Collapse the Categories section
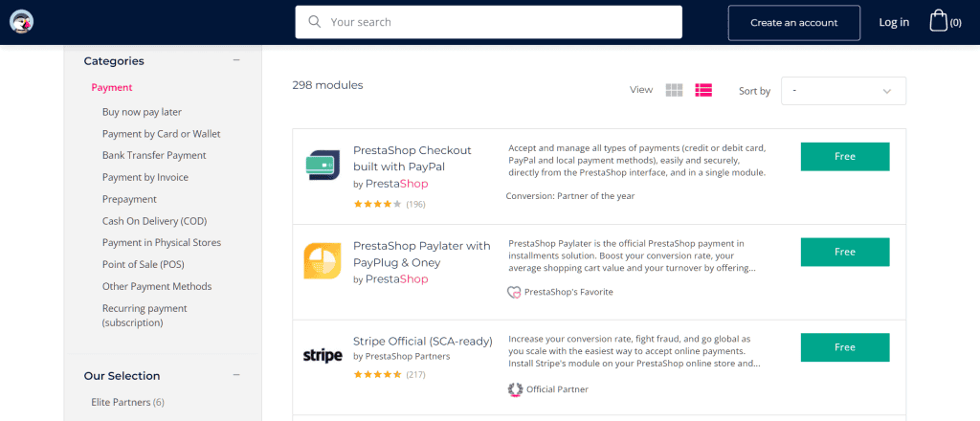 pyautogui.click(x=236, y=60)
